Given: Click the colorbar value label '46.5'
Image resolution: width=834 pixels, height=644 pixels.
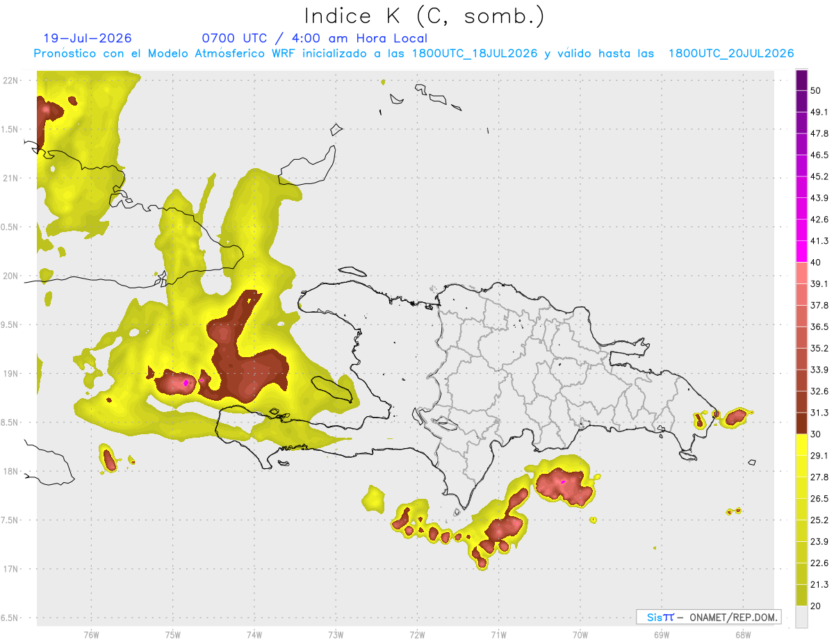Looking at the screenshot, I should pos(819,155).
